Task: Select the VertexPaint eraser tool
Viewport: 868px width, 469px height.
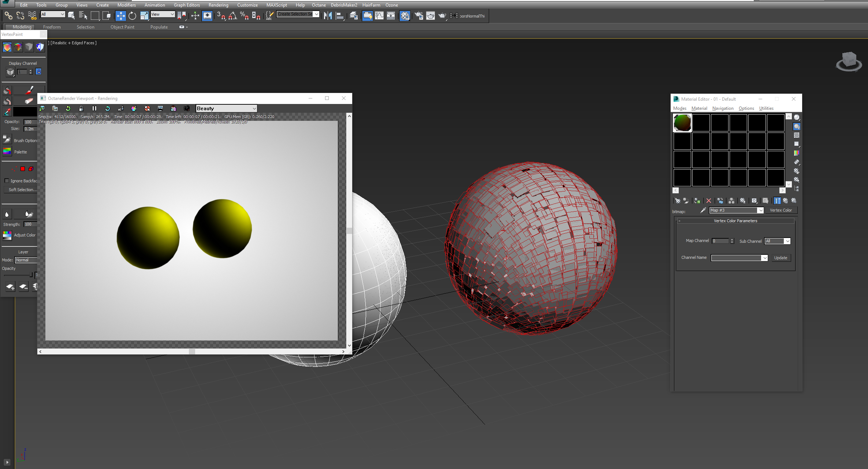Action: [x=29, y=101]
